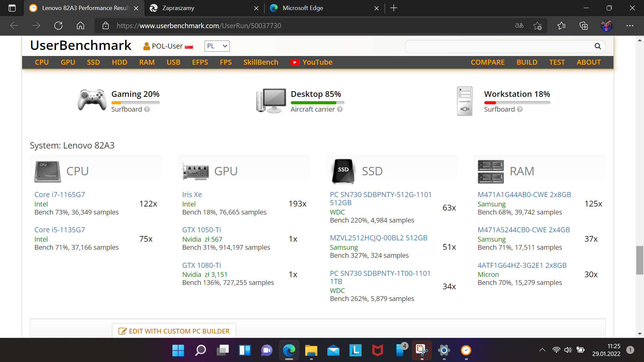Open the tab actions menu icon
The height and width of the screenshot is (362, 644).
click(12, 8)
